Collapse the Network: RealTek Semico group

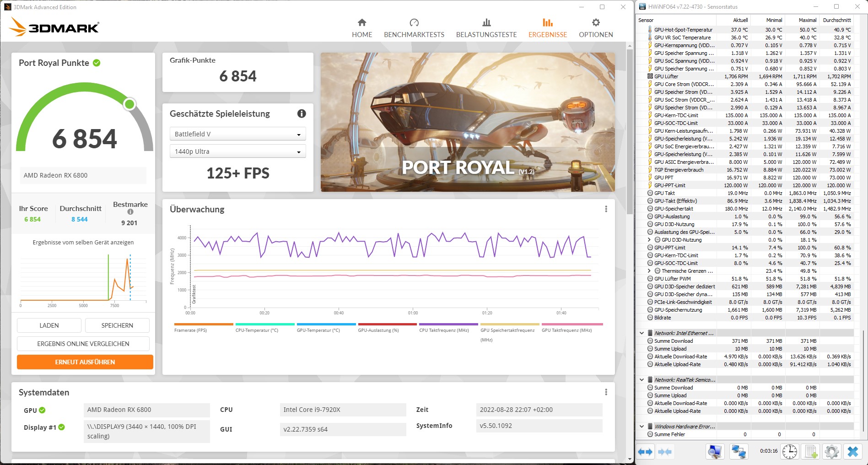click(x=642, y=380)
